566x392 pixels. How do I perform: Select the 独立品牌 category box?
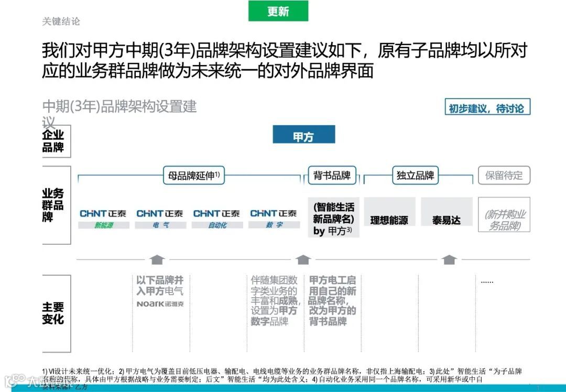(x=415, y=176)
